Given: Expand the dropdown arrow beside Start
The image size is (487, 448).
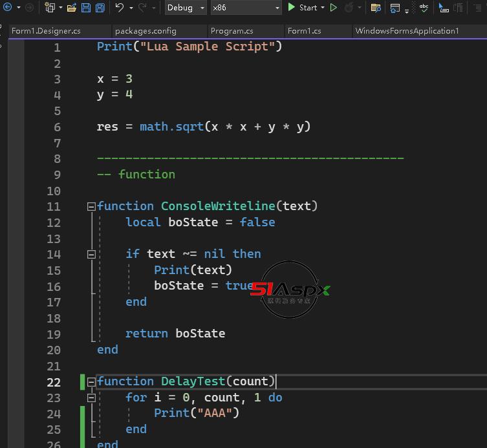Looking at the screenshot, I should coord(322,8).
